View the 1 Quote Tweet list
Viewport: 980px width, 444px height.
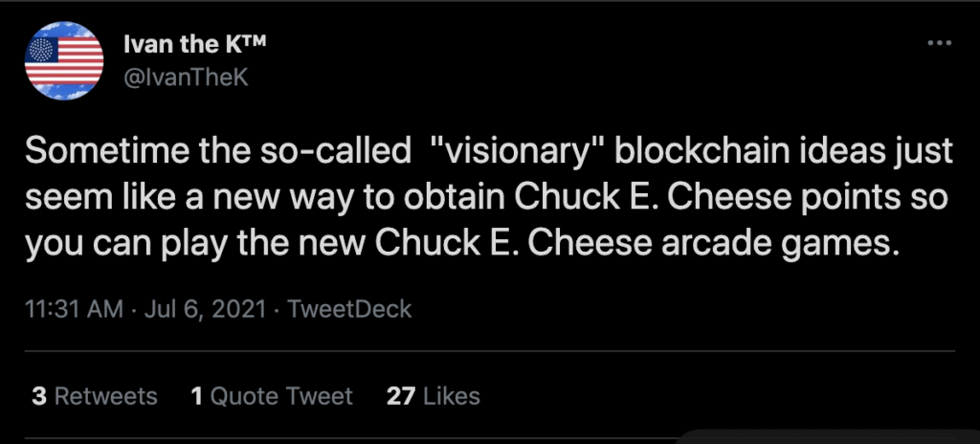[x=272, y=396]
